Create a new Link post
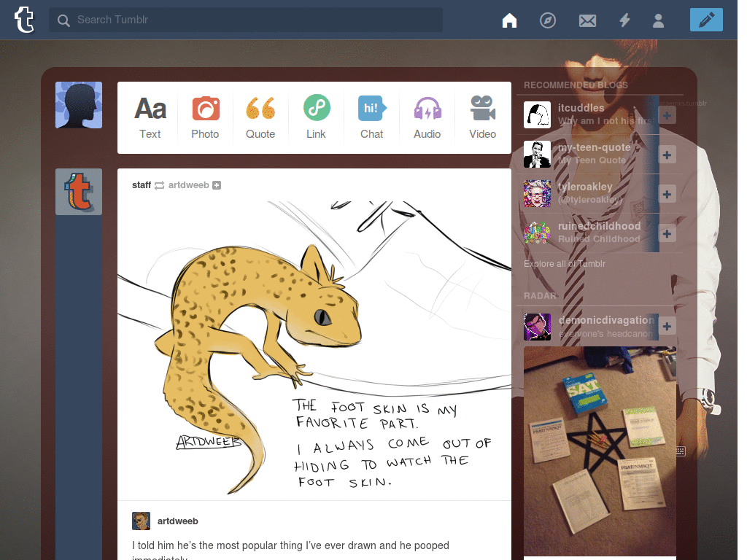 [x=317, y=117]
